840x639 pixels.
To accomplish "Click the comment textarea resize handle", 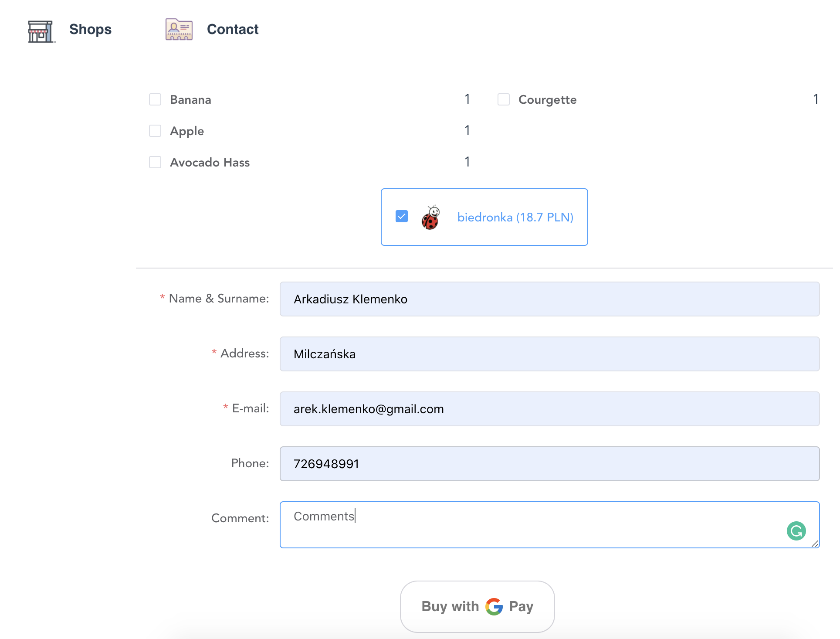I will (x=815, y=544).
